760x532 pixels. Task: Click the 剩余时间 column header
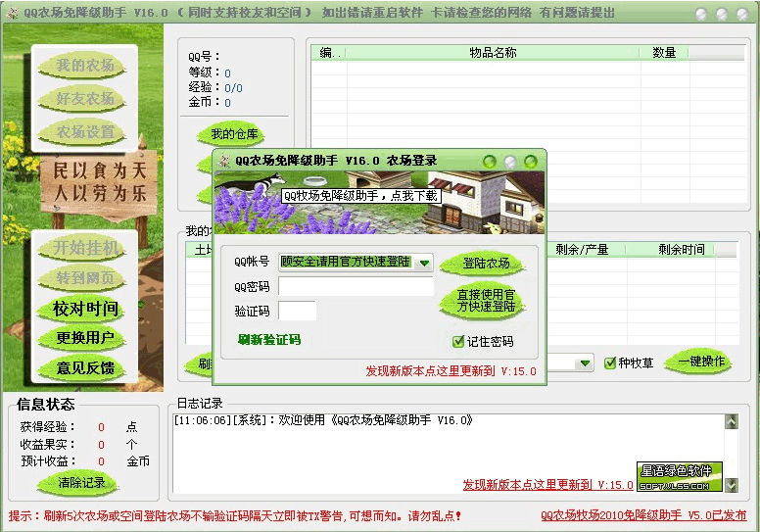coord(681,249)
